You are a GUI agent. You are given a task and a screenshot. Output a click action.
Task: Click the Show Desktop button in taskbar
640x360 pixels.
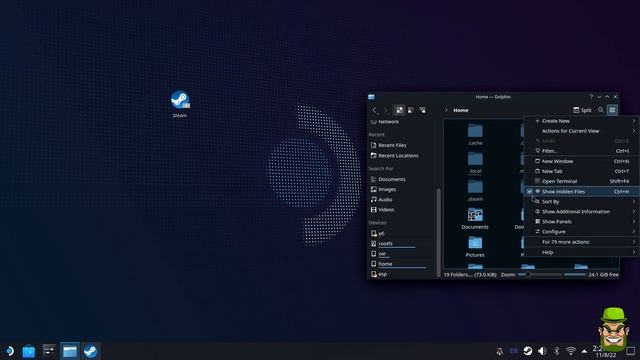pyautogui.click(x=631, y=351)
